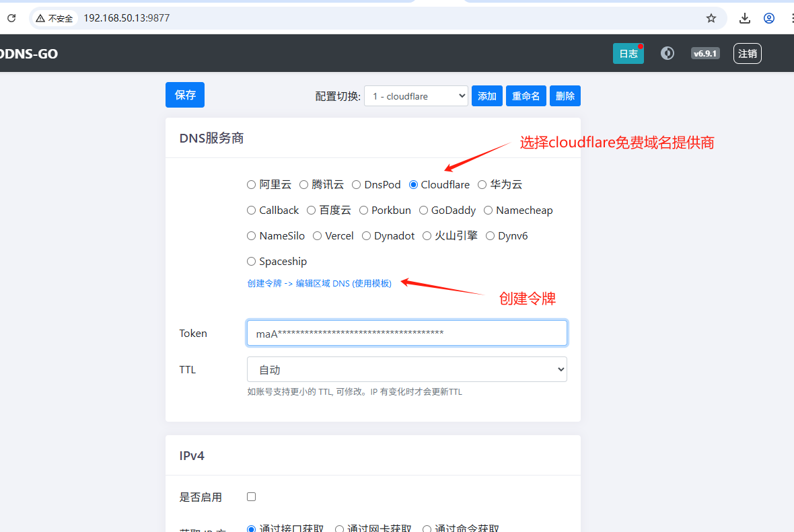The width and height of the screenshot is (794, 532).
Task: Select the Porkbun radio button
Action: tap(363, 210)
